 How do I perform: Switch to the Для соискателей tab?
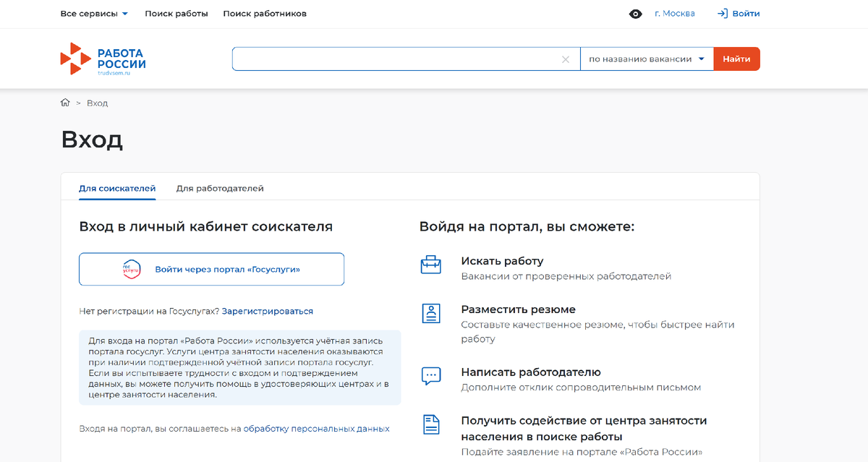(x=117, y=189)
